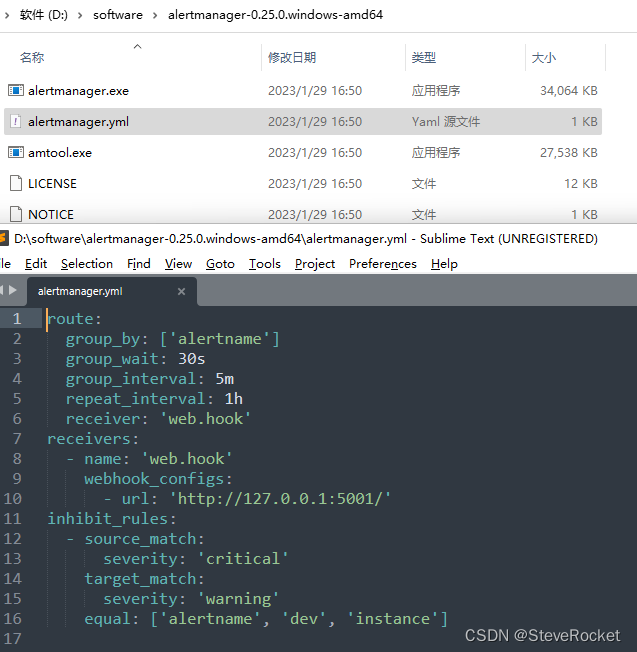Viewport: 637px width, 652px height.
Task: Open the View menu
Action: click(x=178, y=264)
